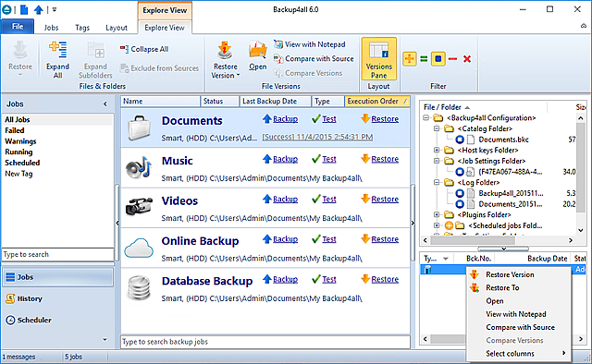This screenshot has height=364, width=592.
Task: Sort by Last Backup Date column
Action: click(x=275, y=101)
